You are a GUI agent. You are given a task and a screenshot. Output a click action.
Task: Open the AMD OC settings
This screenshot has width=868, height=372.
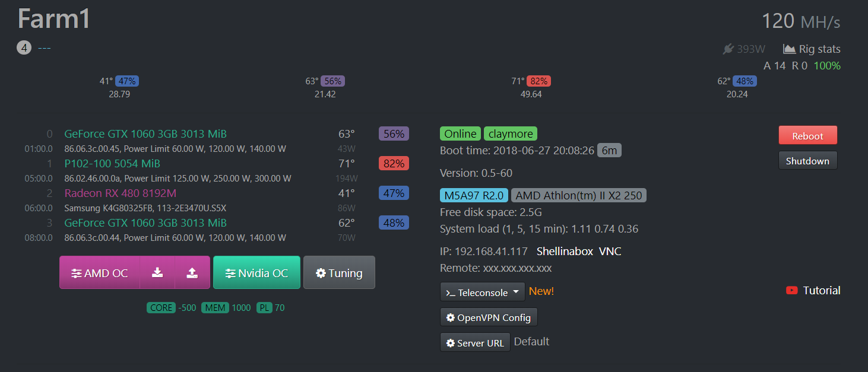click(100, 272)
